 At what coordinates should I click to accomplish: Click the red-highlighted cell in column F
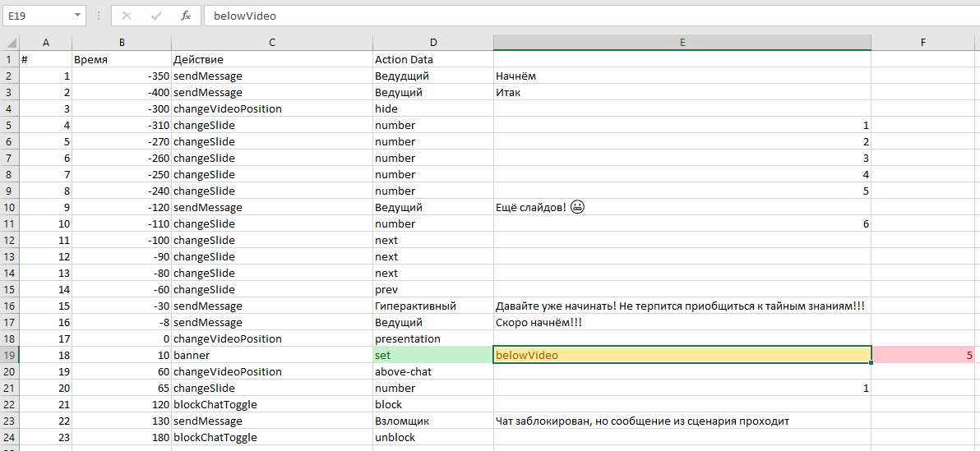(925, 355)
